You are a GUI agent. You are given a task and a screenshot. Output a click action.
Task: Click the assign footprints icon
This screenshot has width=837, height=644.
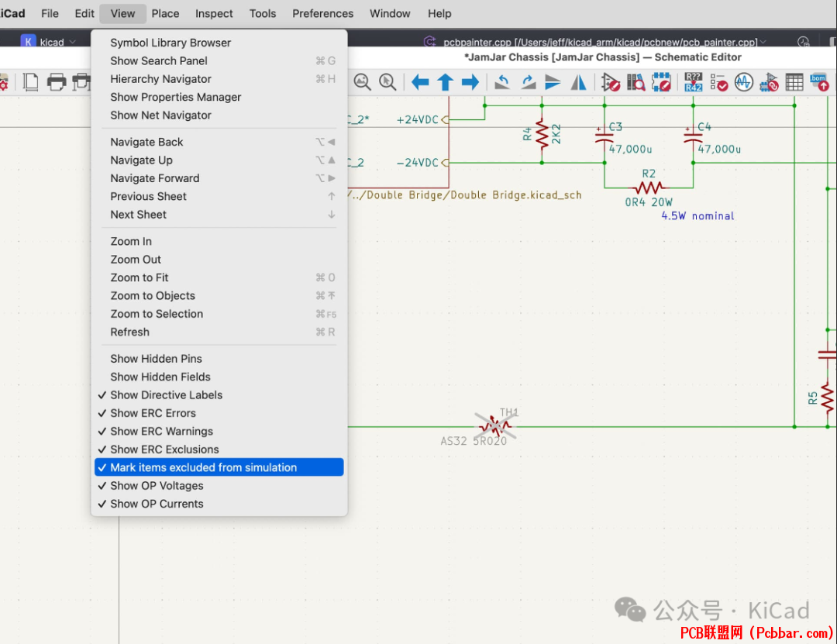[770, 82]
